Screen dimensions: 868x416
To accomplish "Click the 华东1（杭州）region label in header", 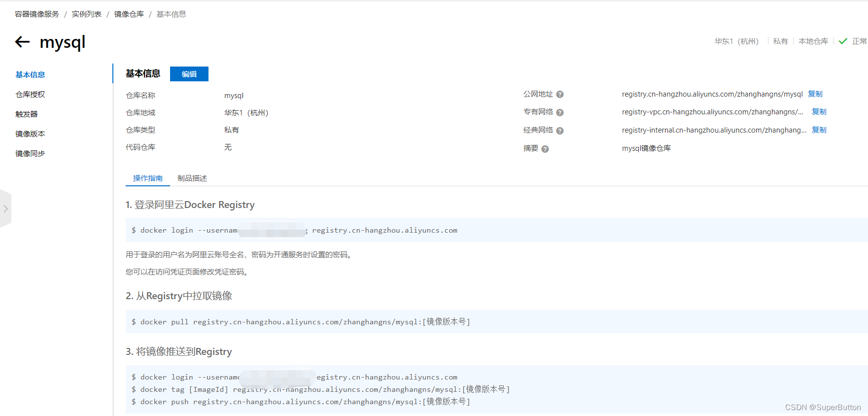I will point(736,41).
